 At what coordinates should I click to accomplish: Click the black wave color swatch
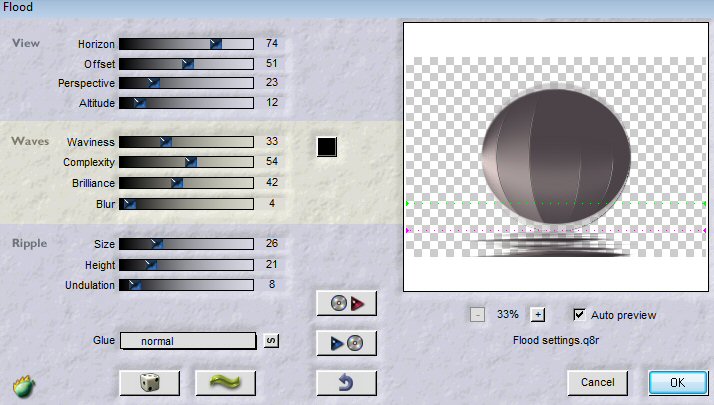327,147
